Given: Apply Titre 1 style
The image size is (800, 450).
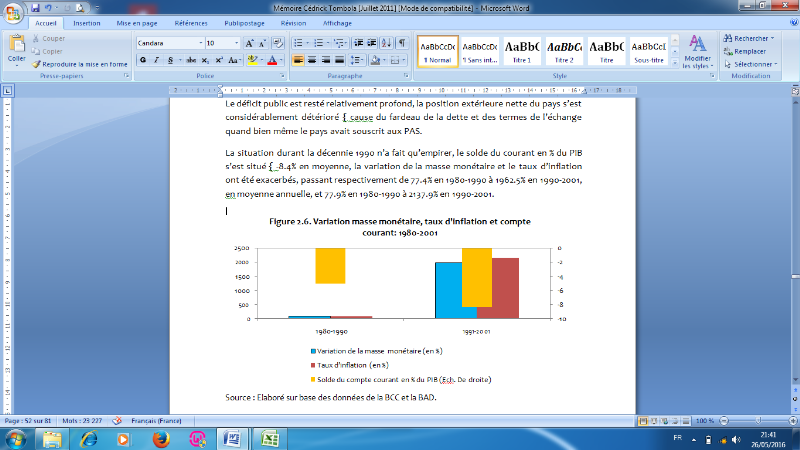Looking at the screenshot, I should coord(522,51).
